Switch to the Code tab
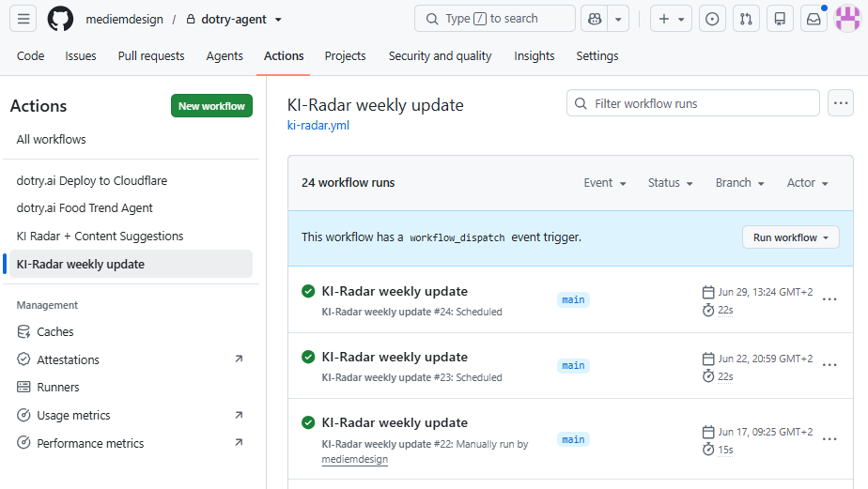 pyautogui.click(x=30, y=56)
